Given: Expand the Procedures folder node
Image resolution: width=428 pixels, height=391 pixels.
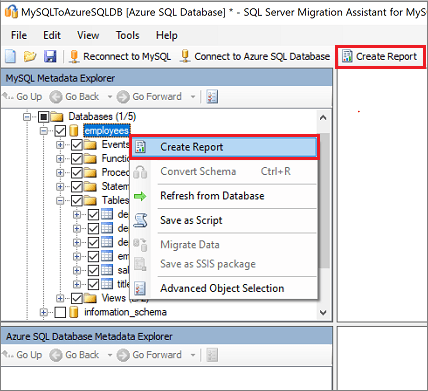Looking at the screenshot, I should [60, 173].
